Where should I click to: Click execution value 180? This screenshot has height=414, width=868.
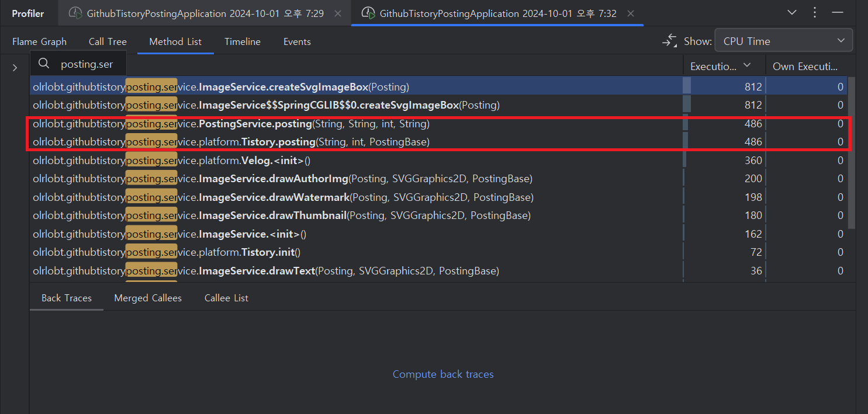[753, 215]
